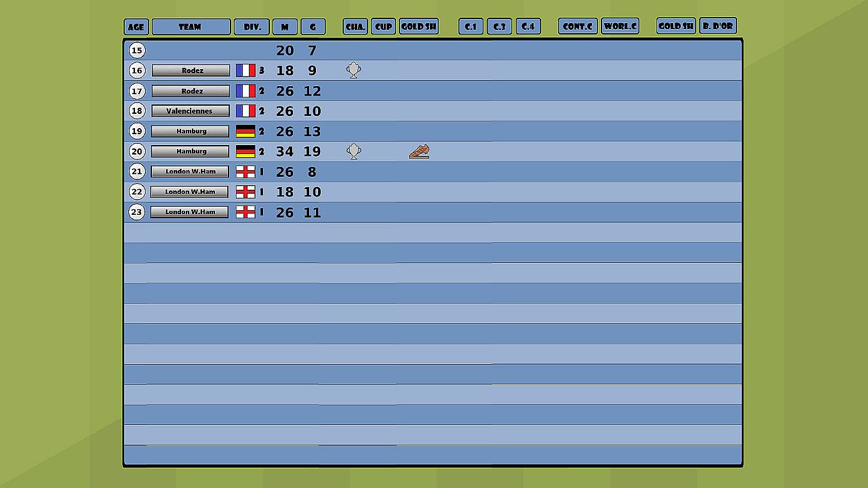Click division number 3 in age 16 row

(x=262, y=70)
